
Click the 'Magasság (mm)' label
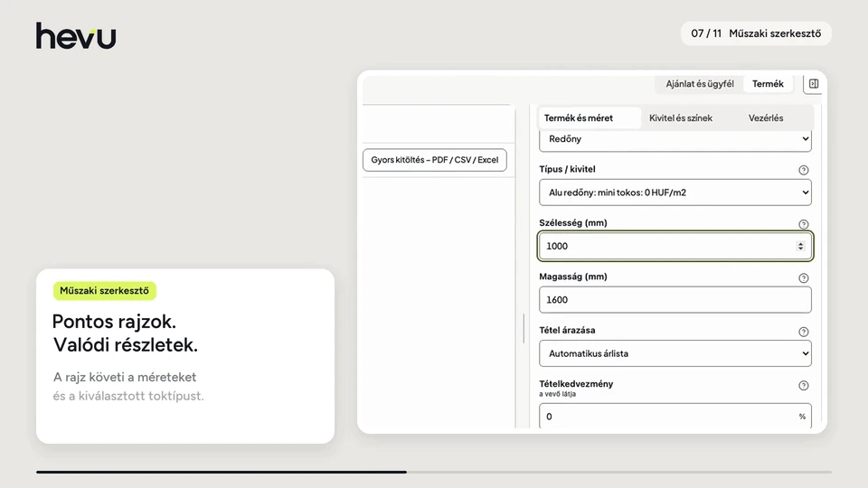pyautogui.click(x=573, y=277)
